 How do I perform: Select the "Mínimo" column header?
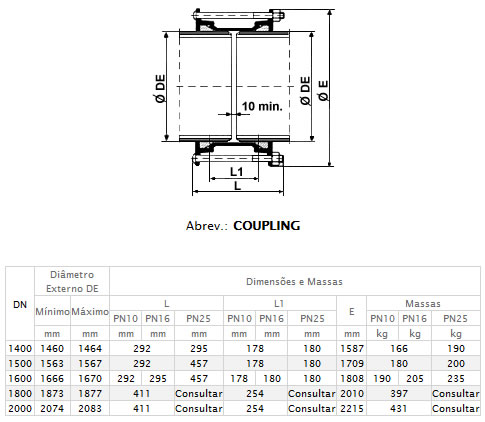(52, 312)
